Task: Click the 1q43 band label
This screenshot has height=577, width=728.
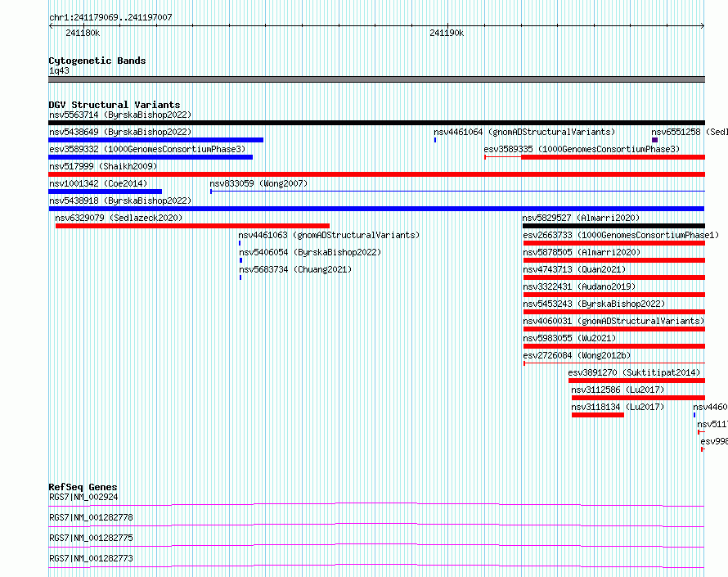Action: [x=59, y=70]
